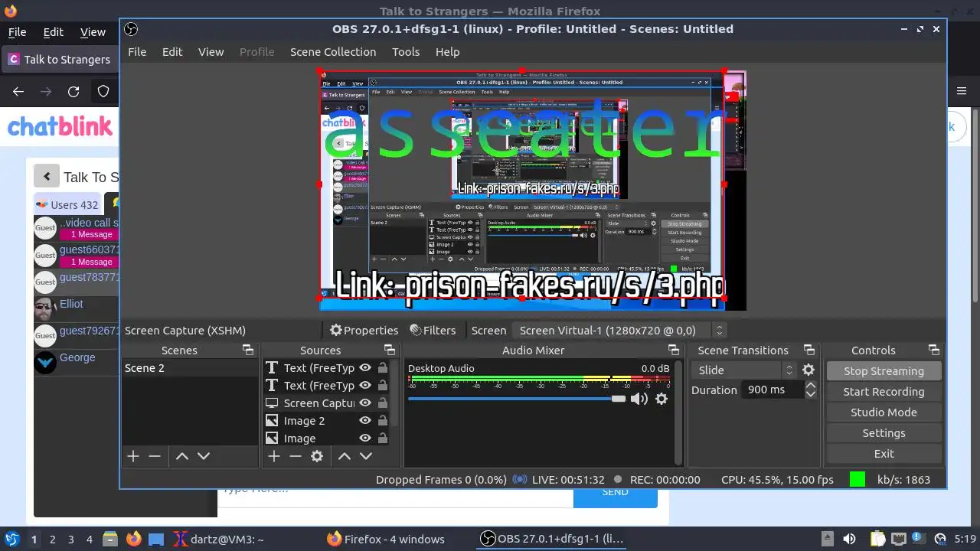Click Stop Streaming button
This screenshot has width=980, height=551.
click(884, 371)
